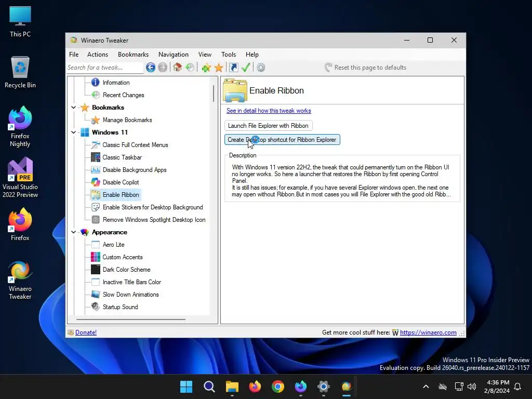532x399 pixels.
Task: Open Classic Full Context Menus tweak
Action: tap(135, 145)
